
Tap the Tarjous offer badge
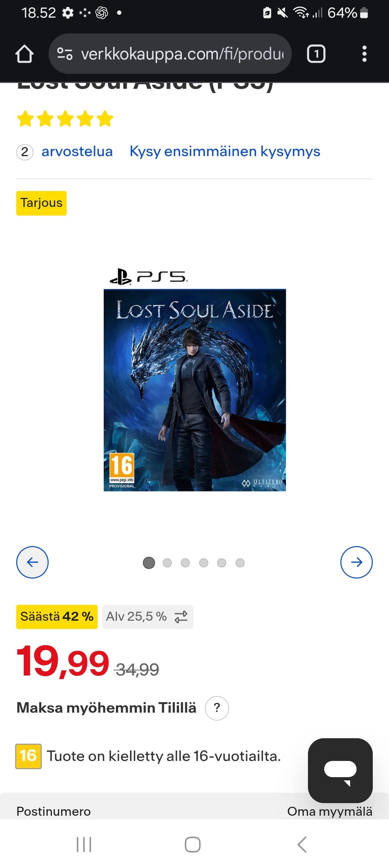[41, 203]
